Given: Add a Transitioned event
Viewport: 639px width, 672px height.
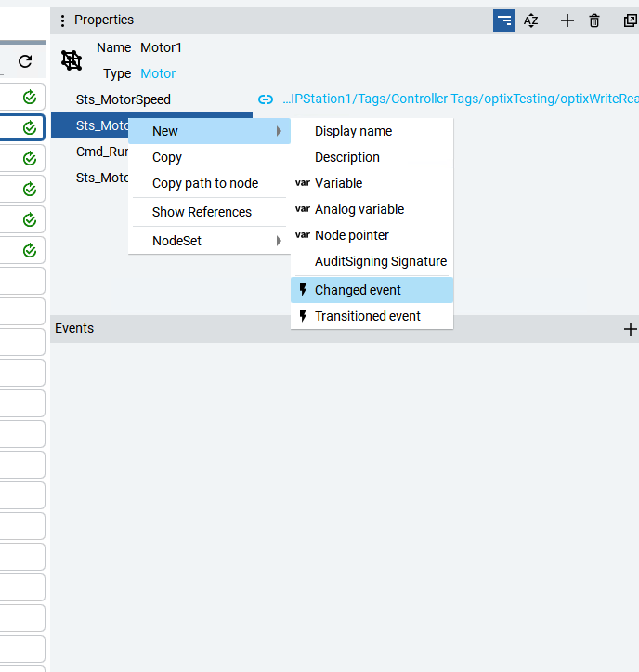Looking at the screenshot, I should tap(372, 316).
